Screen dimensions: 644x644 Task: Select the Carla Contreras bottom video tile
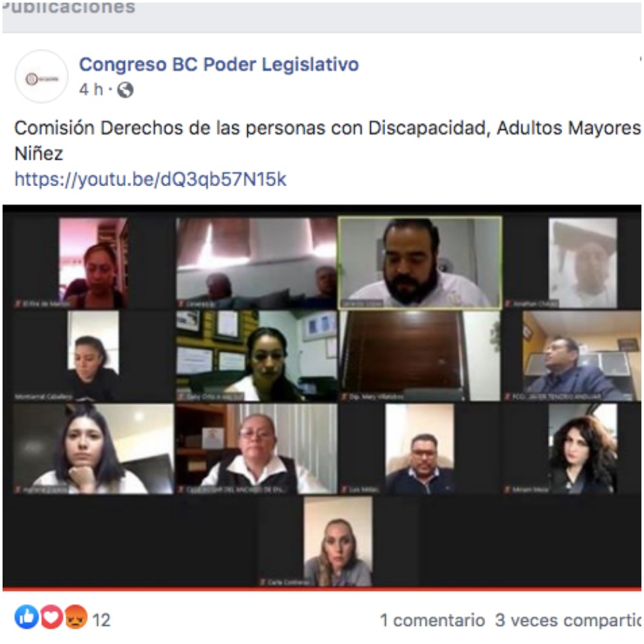(x=338, y=541)
